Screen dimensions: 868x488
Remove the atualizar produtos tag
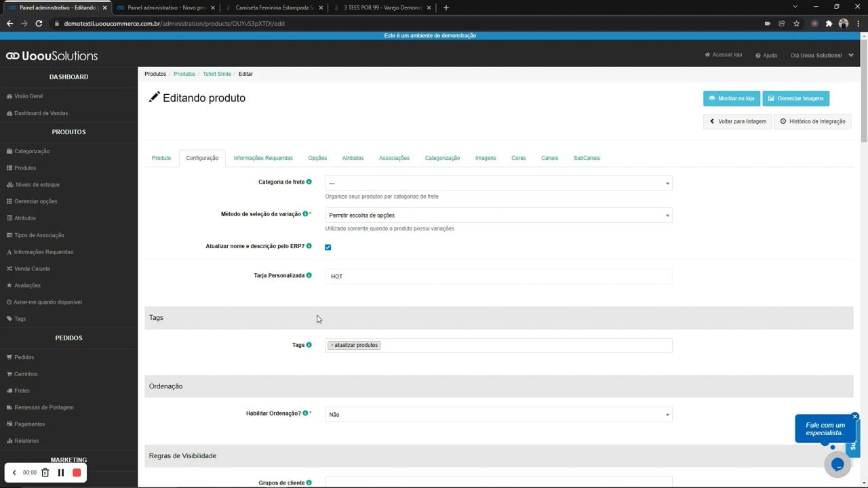332,345
